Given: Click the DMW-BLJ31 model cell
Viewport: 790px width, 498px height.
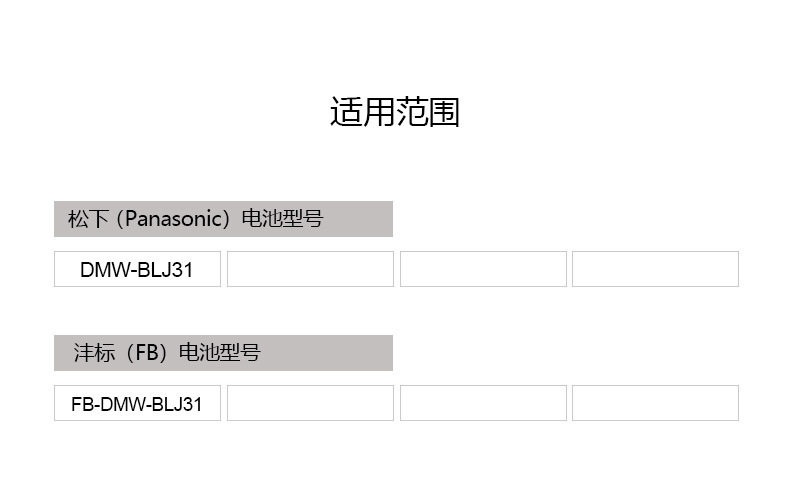Looking at the screenshot, I should tap(137, 269).
